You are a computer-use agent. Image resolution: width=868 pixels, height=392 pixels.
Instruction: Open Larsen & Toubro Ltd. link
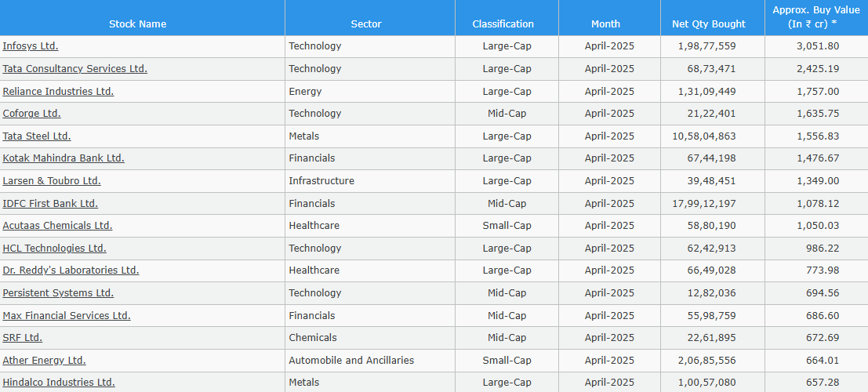tap(52, 181)
